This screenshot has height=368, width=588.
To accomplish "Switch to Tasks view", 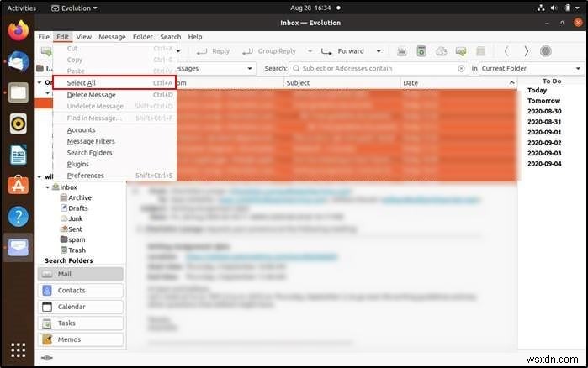I will pos(80,323).
